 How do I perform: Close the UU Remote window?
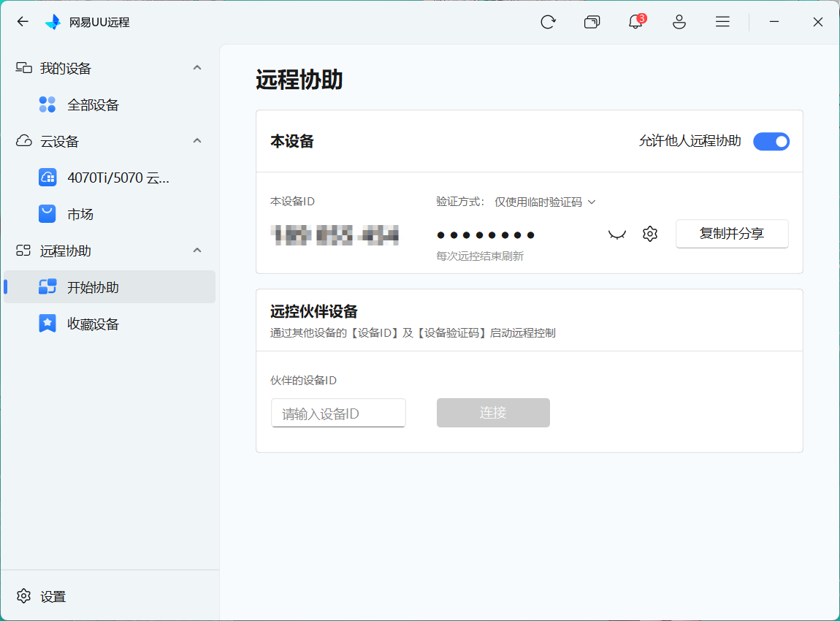[817, 21]
